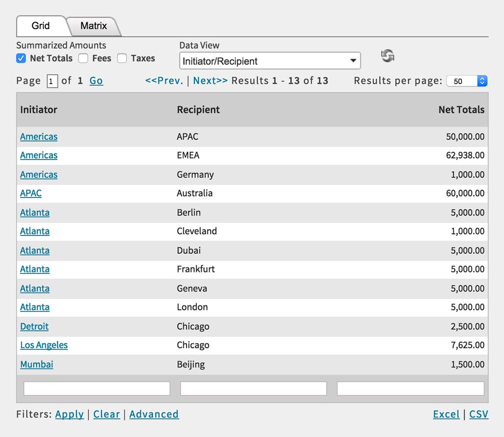Sort by the Net Totals column header

pos(461,109)
